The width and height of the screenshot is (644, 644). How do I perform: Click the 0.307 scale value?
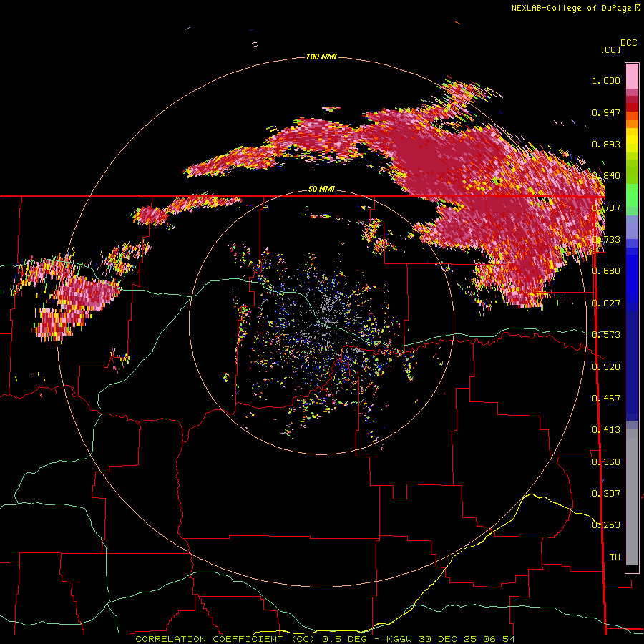[606, 494]
